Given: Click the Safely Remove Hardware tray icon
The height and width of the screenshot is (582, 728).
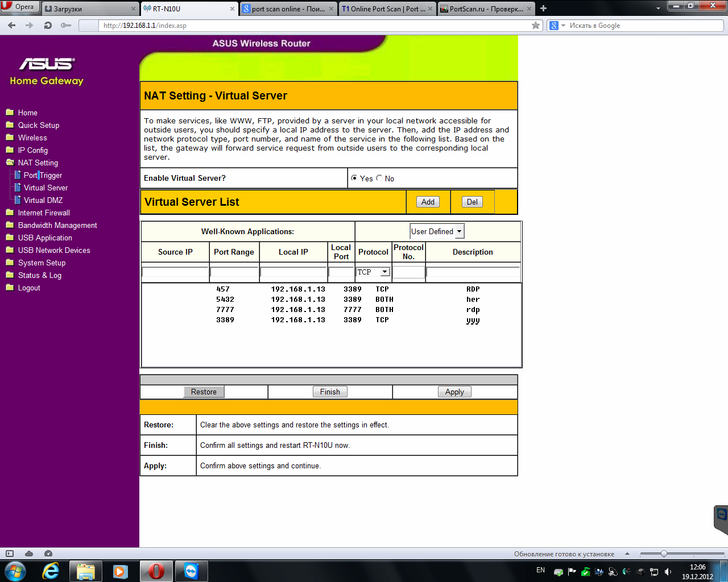Looking at the screenshot, I should point(559,572).
